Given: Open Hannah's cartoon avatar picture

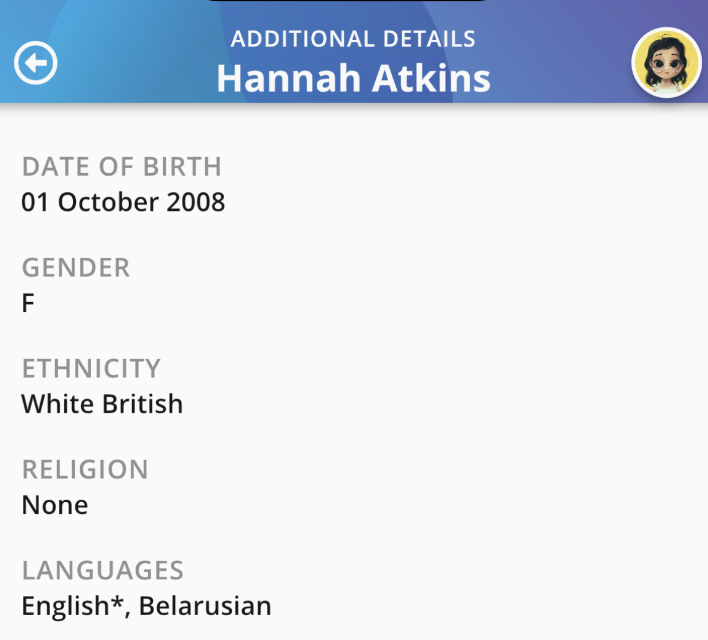Looking at the screenshot, I should (x=666, y=63).
